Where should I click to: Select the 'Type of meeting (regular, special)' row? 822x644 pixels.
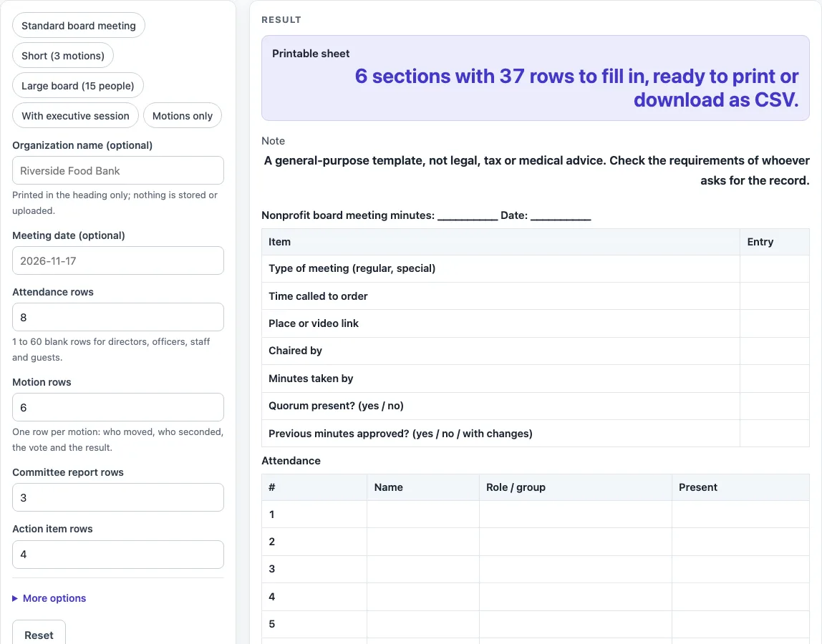pyautogui.click(x=536, y=268)
